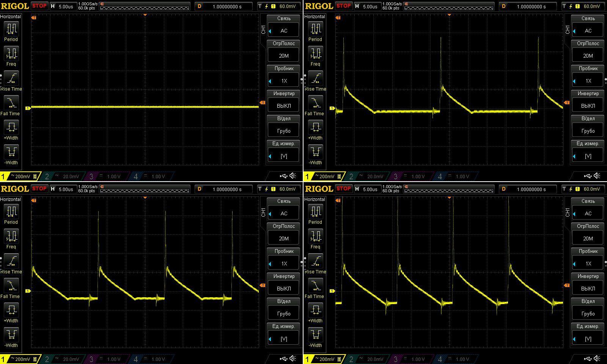Switch В/дел Грубо setting in top-right panel

[x=588, y=131]
